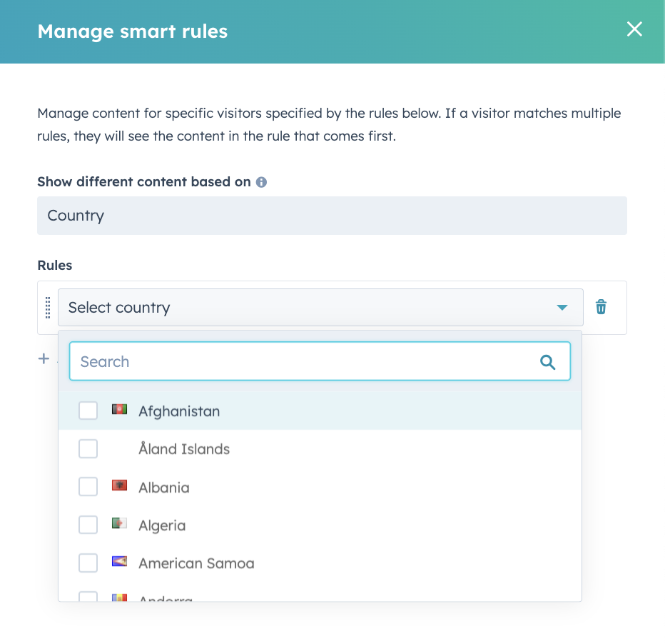Click the drag handle on the rule
Screen dimensions: 665x644
[x=48, y=308]
